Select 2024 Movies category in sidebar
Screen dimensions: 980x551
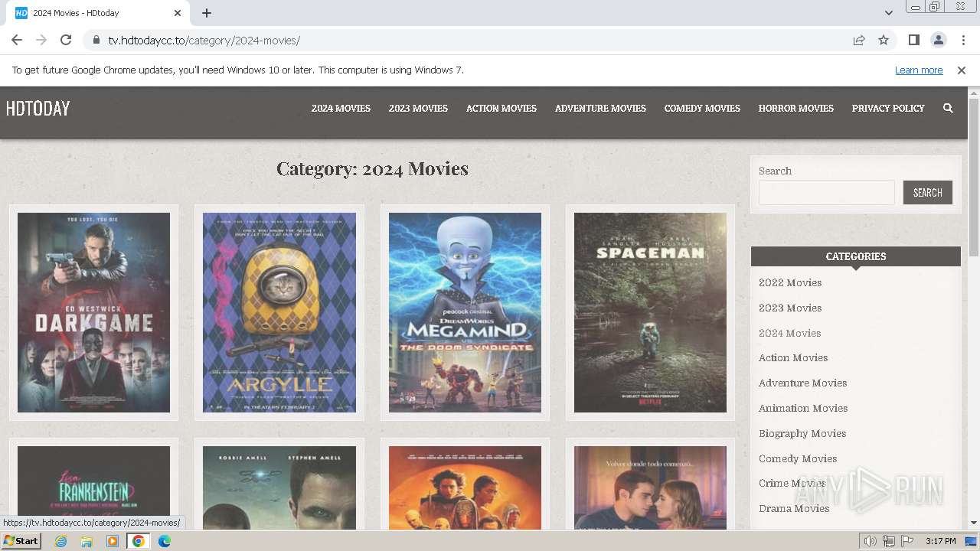(789, 333)
